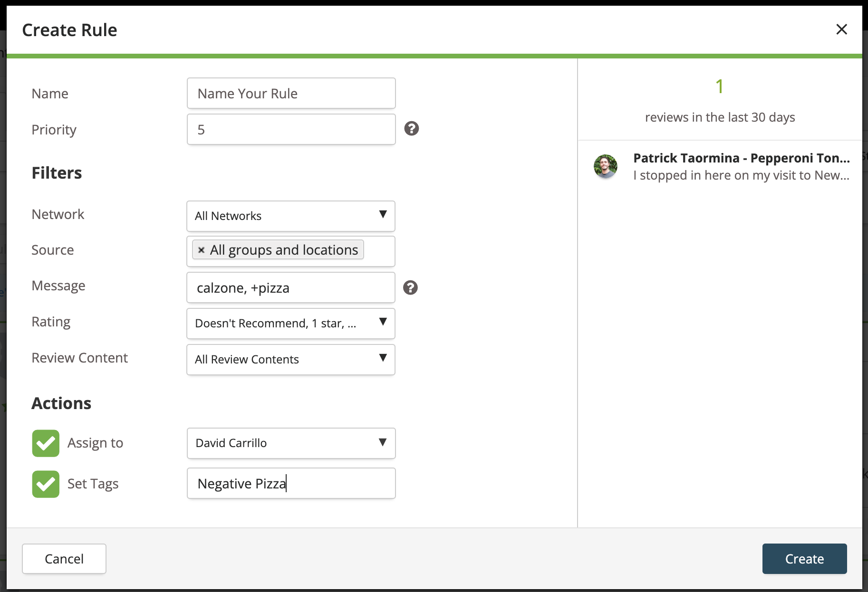Click the Rating label
Screen dimensions: 868x592
(51, 322)
